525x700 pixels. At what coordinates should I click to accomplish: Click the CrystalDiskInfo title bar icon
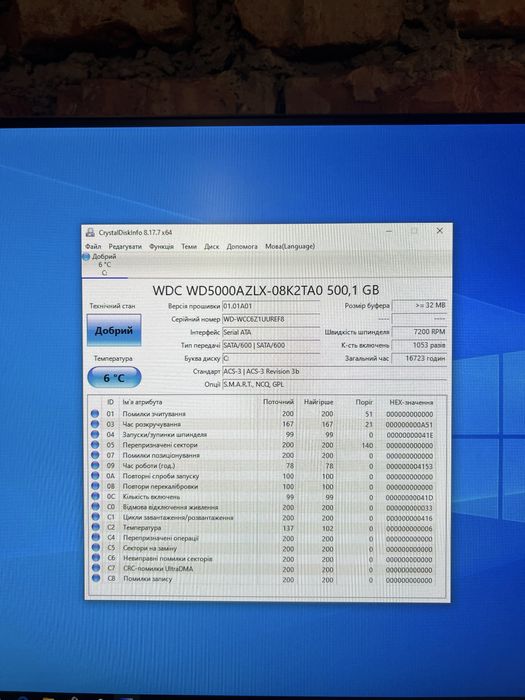pos(90,232)
